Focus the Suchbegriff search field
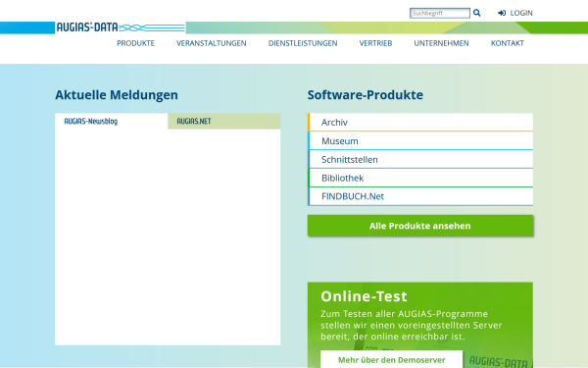 click(439, 13)
